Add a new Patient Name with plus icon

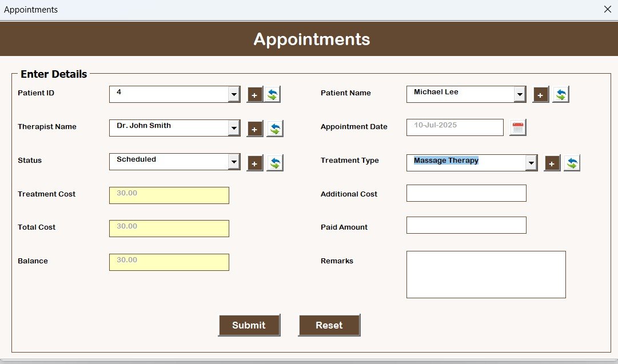tap(540, 94)
